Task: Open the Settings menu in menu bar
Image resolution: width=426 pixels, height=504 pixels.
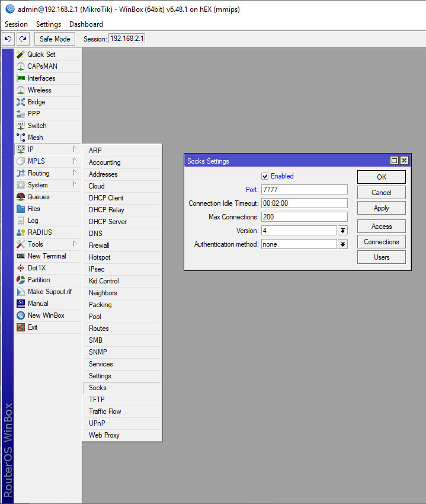Action: (49, 24)
